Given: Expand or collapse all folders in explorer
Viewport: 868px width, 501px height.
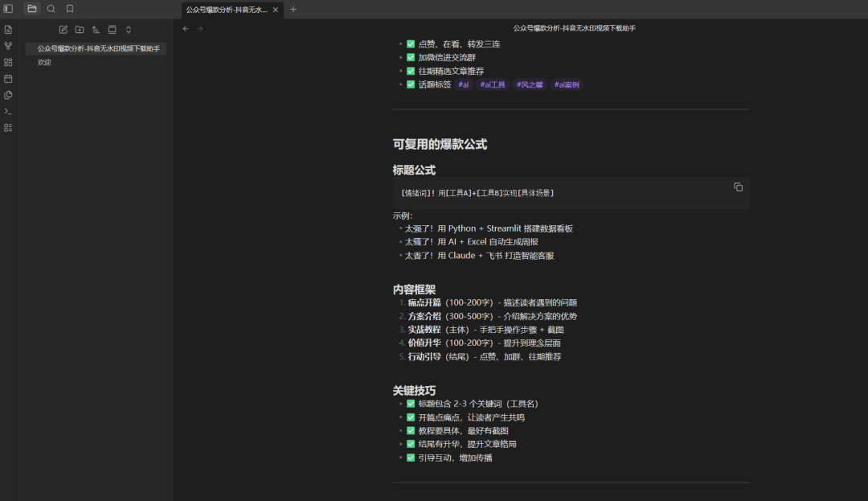Looking at the screenshot, I should coord(129,29).
